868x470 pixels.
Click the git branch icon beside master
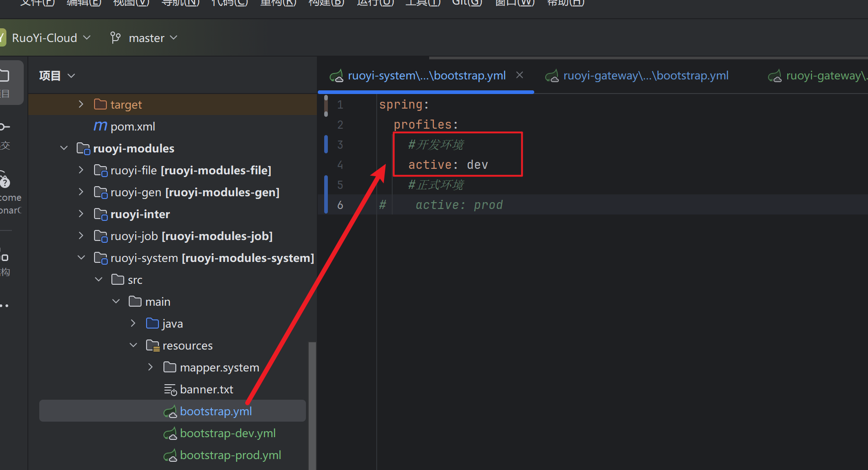pos(116,38)
